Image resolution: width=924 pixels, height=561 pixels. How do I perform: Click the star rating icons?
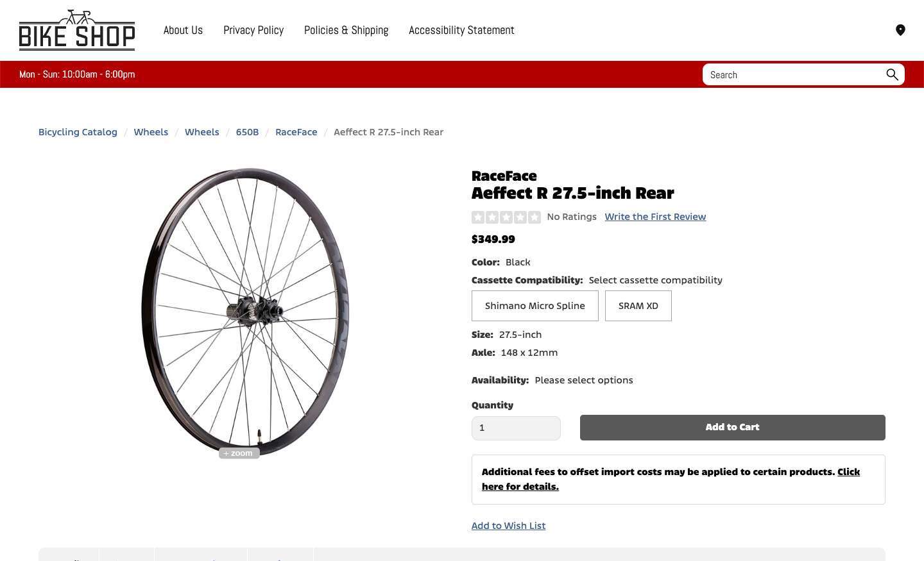pos(506,217)
